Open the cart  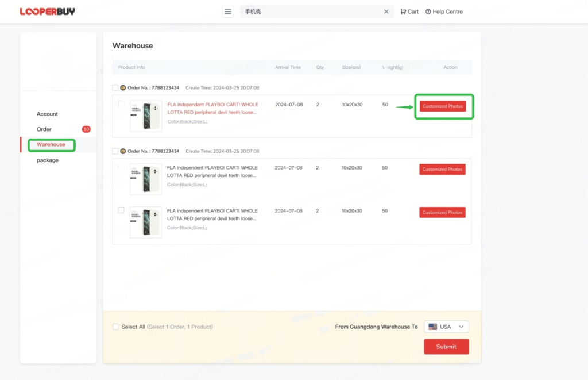[409, 11]
